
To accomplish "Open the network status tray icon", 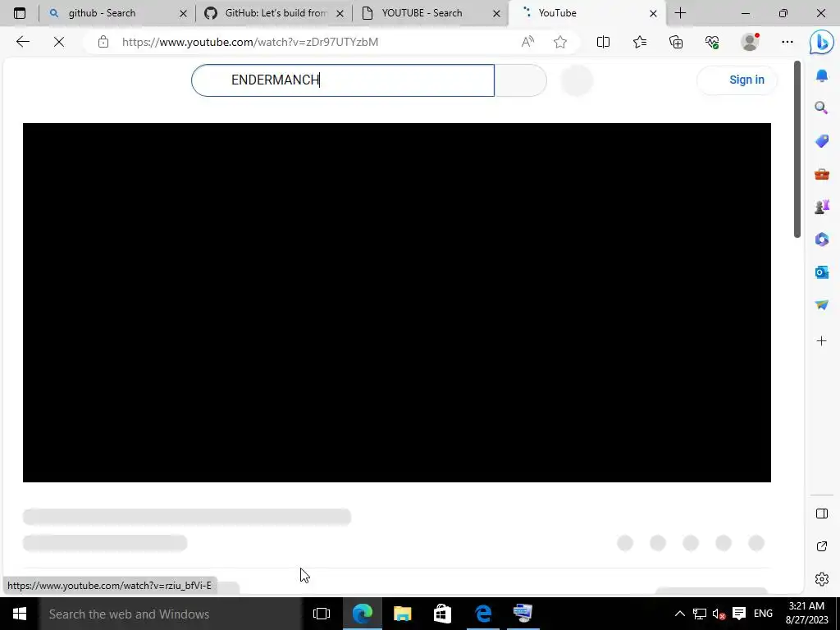I will click(x=699, y=614).
